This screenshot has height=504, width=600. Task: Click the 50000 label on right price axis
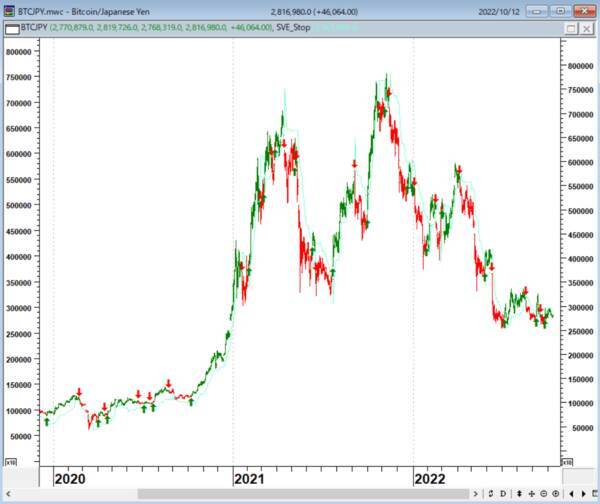[582, 428]
